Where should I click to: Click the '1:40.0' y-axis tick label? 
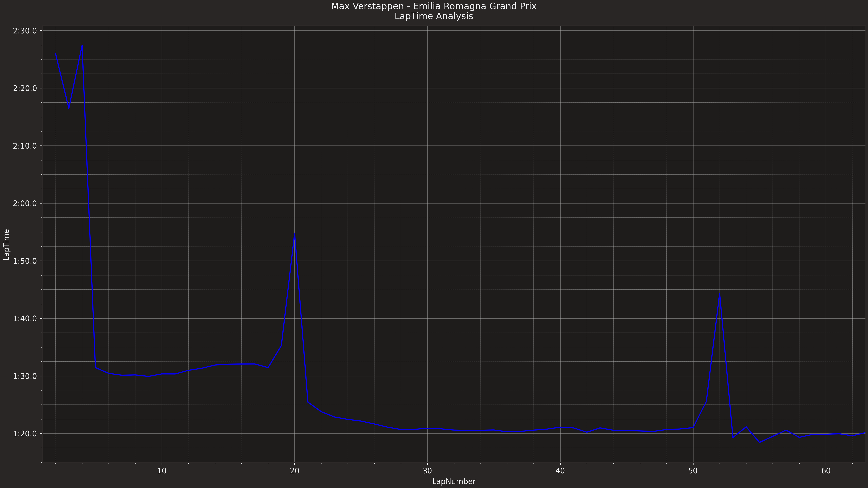(x=25, y=319)
